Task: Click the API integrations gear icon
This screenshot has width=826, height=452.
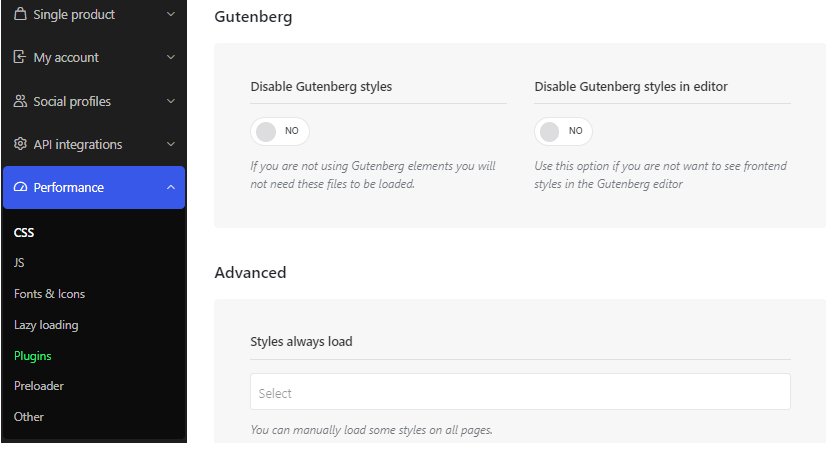Action: (x=20, y=144)
